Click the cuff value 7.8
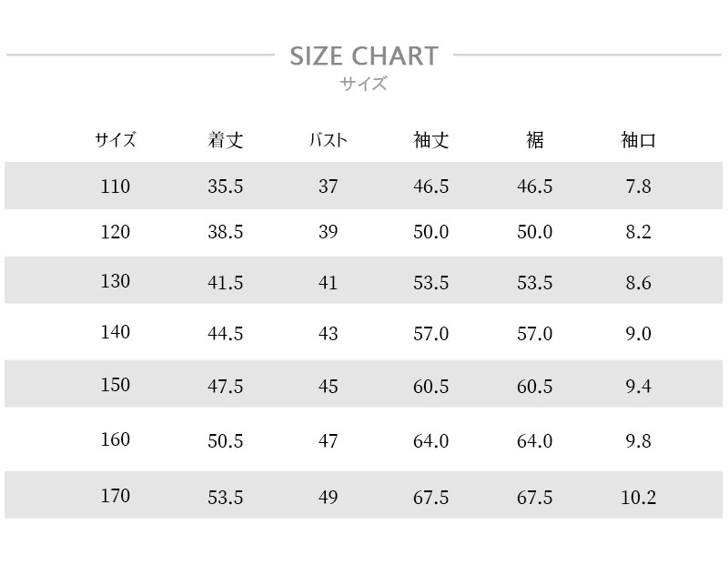The image size is (728, 565). point(639,187)
